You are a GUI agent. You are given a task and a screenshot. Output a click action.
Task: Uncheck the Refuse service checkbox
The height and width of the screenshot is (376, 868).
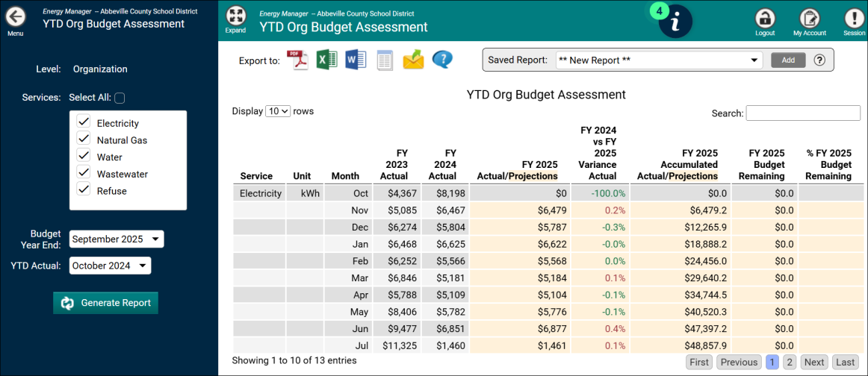tap(84, 190)
